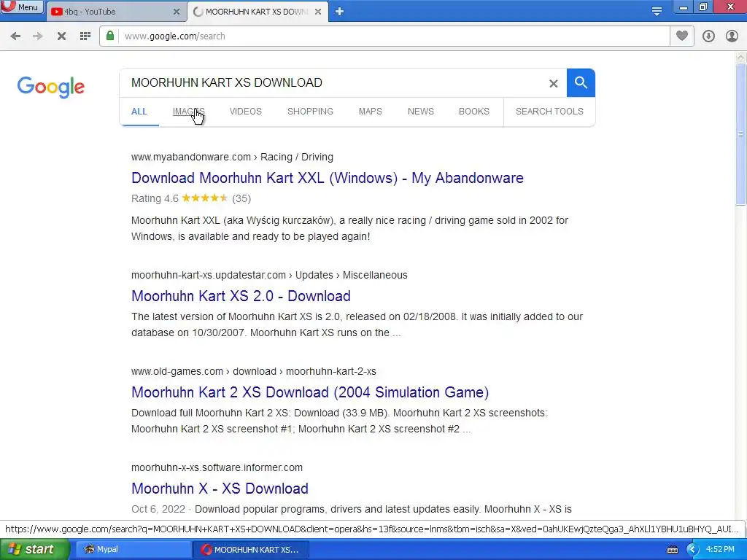This screenshot has width=747, height=560.
Task: Switch to SHOPPING results
Action: point(310,112)
